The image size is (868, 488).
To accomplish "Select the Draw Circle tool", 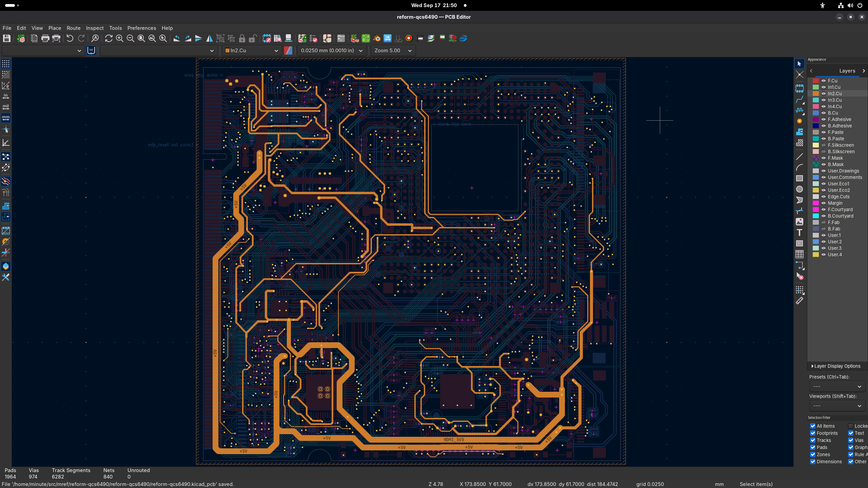I will click(800, 189).
